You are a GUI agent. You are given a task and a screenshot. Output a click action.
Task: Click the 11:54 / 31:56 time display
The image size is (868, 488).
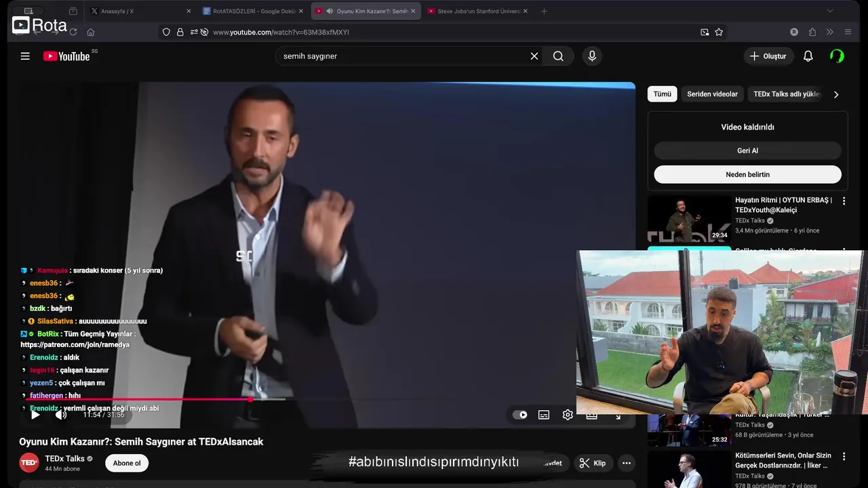[x=104, y=415]
